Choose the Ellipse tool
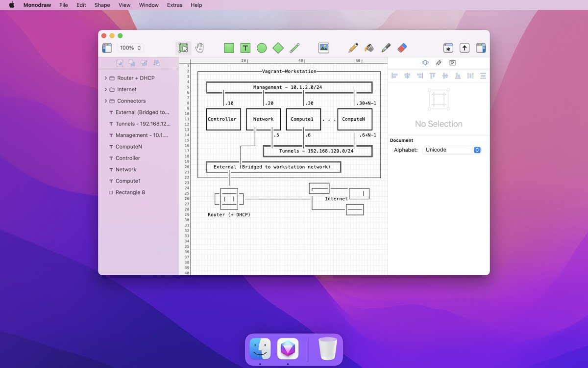Image resolution: width=588 pixels, height=368 pixels. 262,48
